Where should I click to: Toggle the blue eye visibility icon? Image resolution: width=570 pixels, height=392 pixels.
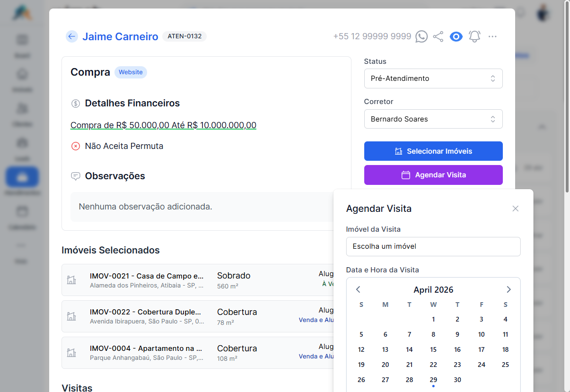(x=456, y=36)
